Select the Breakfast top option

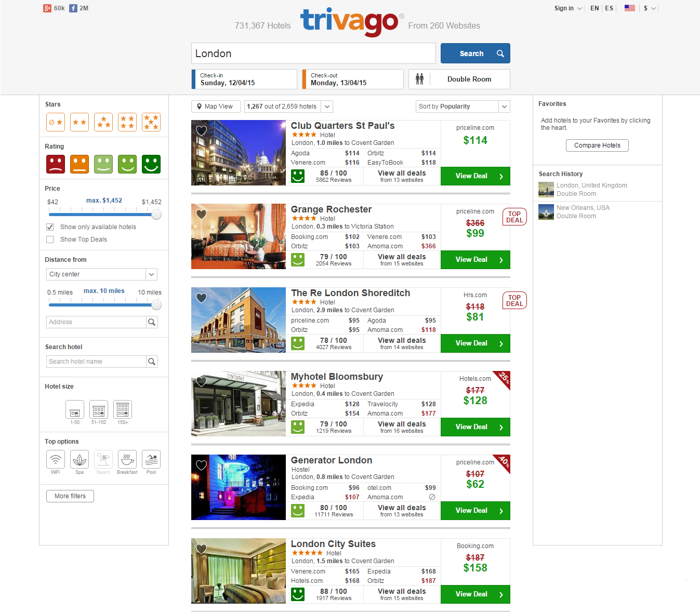tap(127, 460)
